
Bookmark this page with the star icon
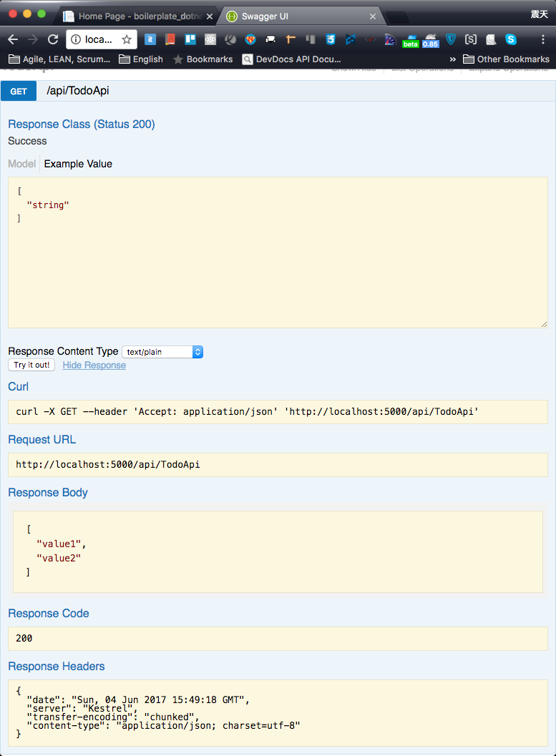(127, 40)
